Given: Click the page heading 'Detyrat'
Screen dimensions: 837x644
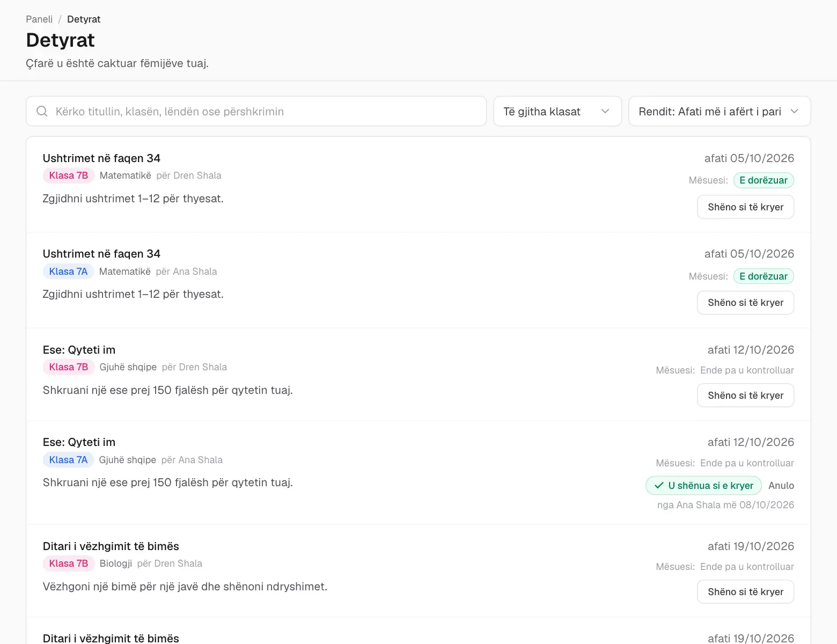Looking at the screenshot, I should (60, 40).
